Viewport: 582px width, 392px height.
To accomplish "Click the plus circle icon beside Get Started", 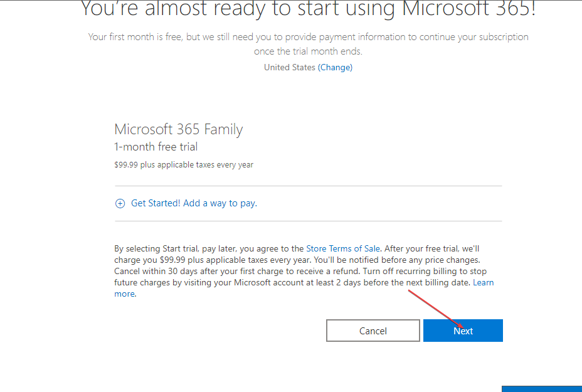I will pyautogui.click(x=120, y=203).
